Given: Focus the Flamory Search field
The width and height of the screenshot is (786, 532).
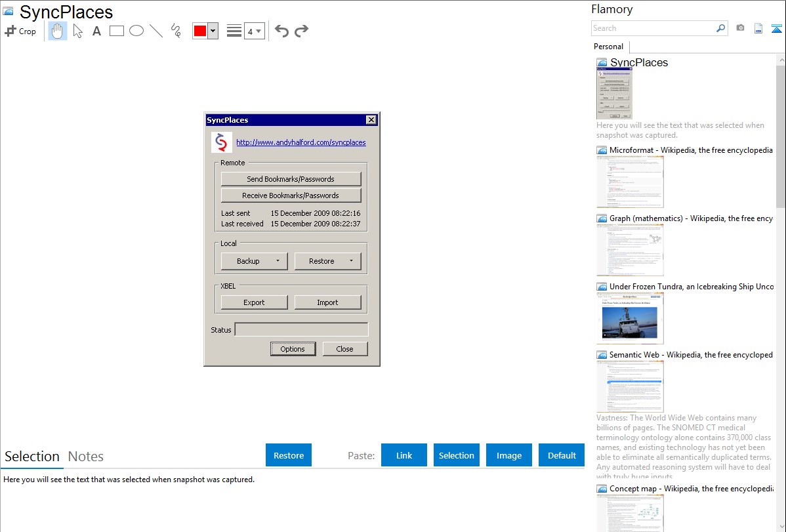Looking at the screenshot, I should pos(653,28).
